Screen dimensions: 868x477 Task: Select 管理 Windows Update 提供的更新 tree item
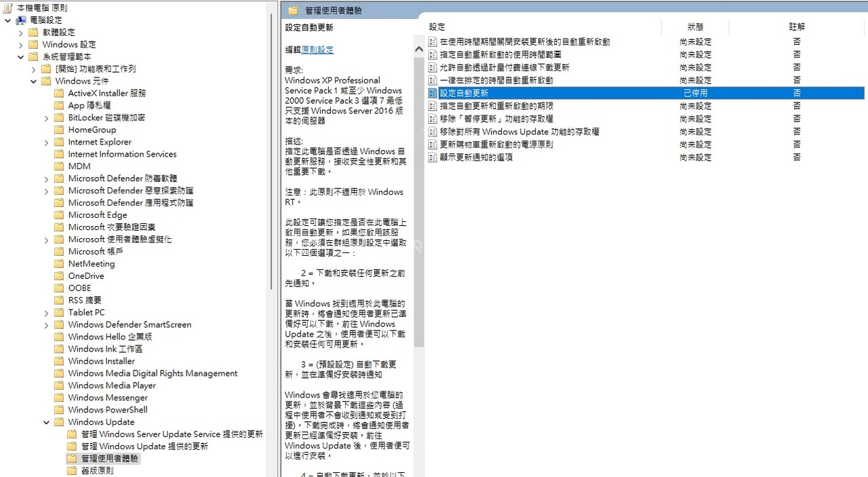click(144, 446)
